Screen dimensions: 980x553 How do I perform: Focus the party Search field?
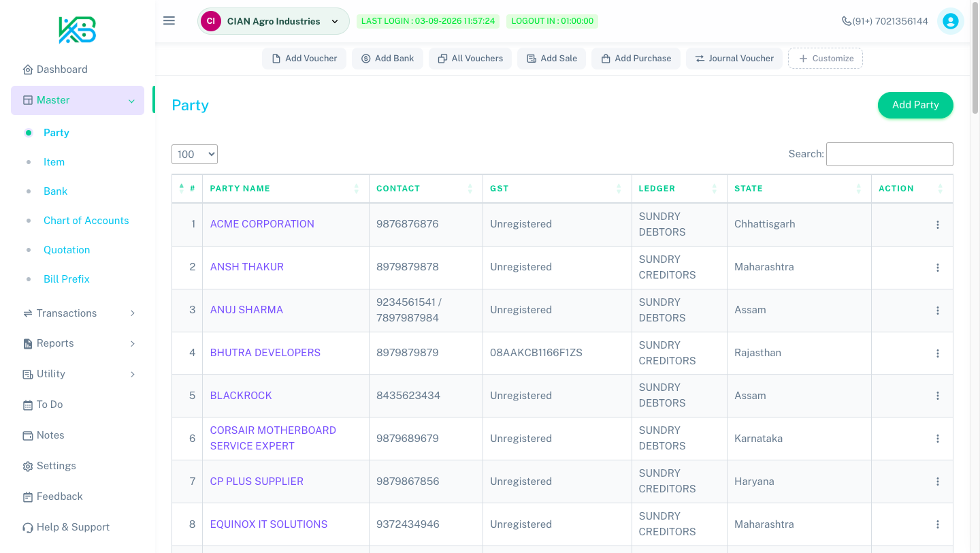(x=889, y=154)
